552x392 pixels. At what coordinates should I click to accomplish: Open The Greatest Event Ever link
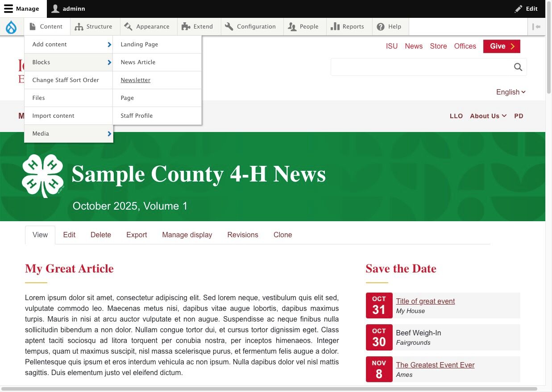(x=435, y=365)
